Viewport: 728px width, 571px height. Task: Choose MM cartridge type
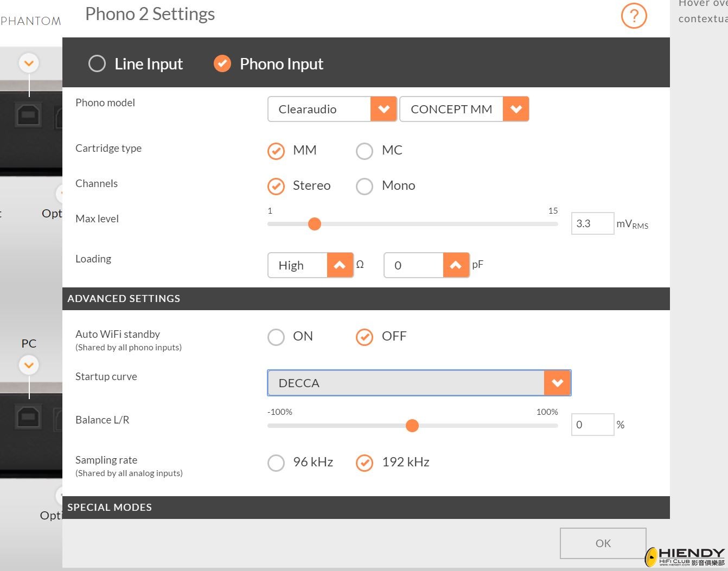[276, 151]
